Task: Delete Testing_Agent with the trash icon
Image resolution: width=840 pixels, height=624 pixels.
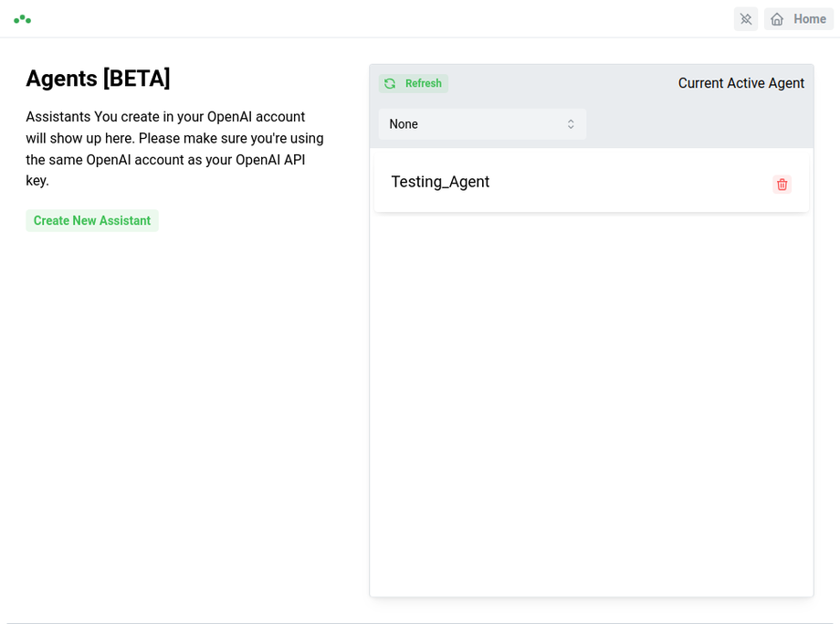Action: coord(782,185)
